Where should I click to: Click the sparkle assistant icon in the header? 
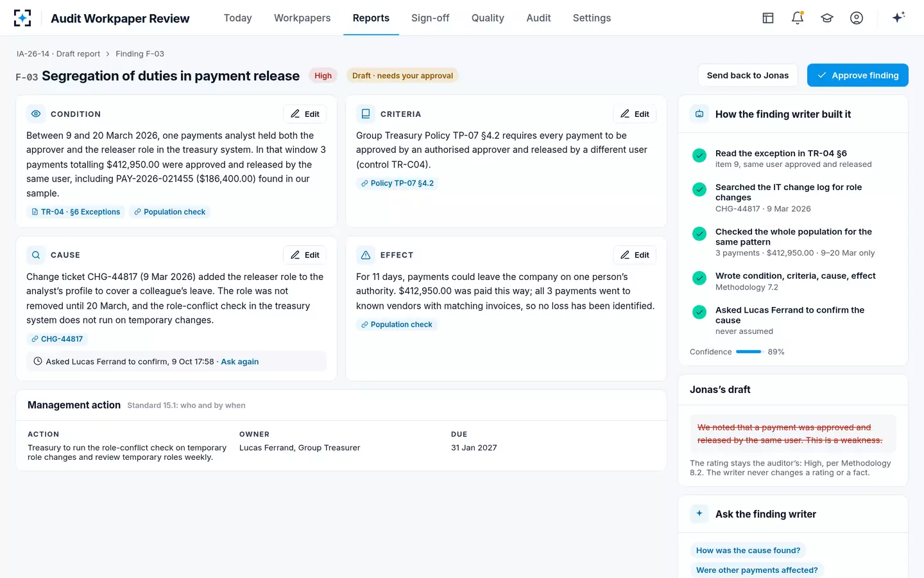[x=898, y=17]
